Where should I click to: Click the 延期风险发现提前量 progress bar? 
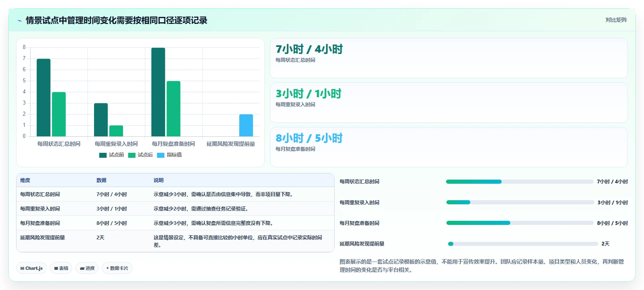pos(523,244)
